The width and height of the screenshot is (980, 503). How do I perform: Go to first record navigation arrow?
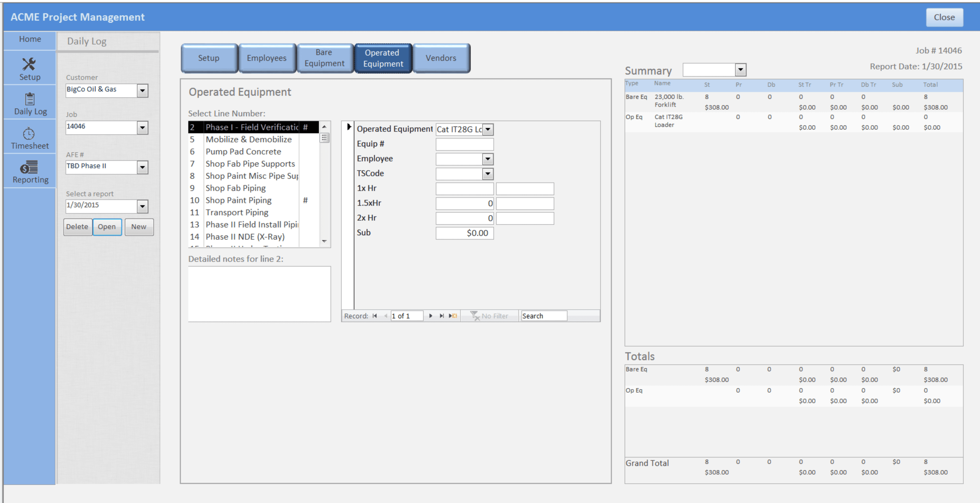pyautogui.click(x=375, y=316)
